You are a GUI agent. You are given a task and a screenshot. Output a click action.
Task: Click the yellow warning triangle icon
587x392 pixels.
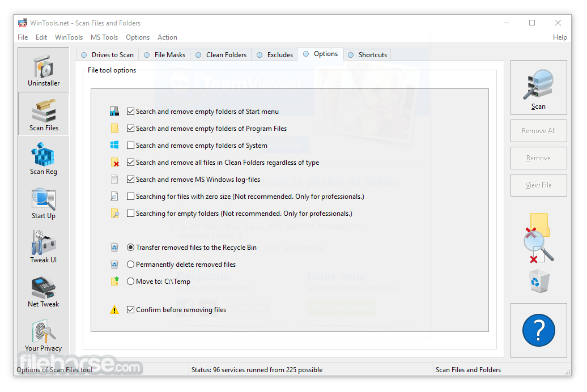pos(114,310)
